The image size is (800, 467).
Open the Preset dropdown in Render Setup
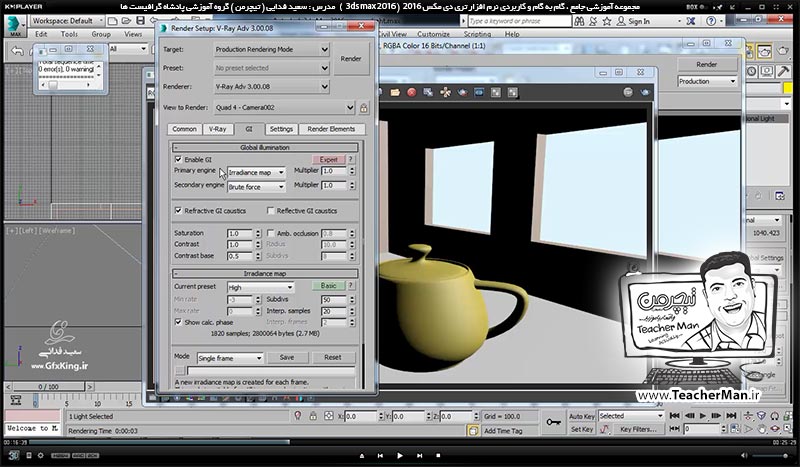(271, 68)
